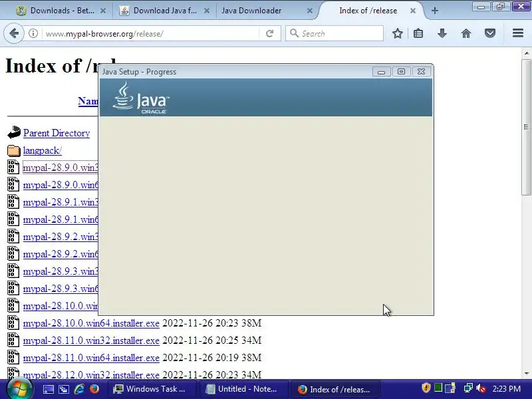The width and height of the screenshot is (532, 399).
Task: Click the Name column header link
Action: click(x=88, y=101)
